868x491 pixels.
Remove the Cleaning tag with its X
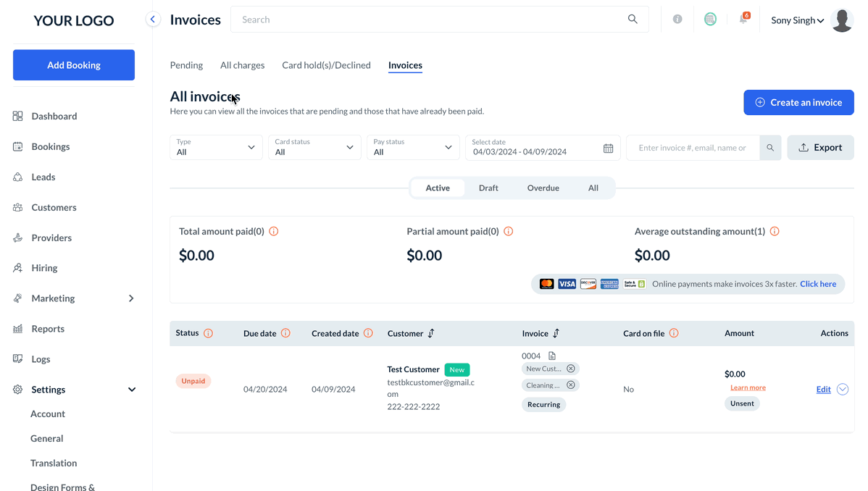[571, 385]
